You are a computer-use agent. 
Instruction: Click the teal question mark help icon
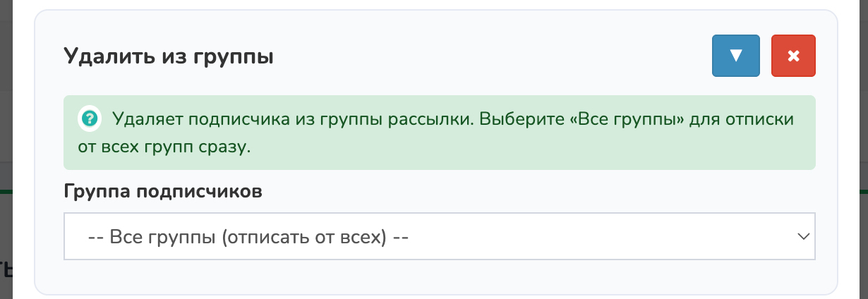pyautogui.click(x=89, y=118)
